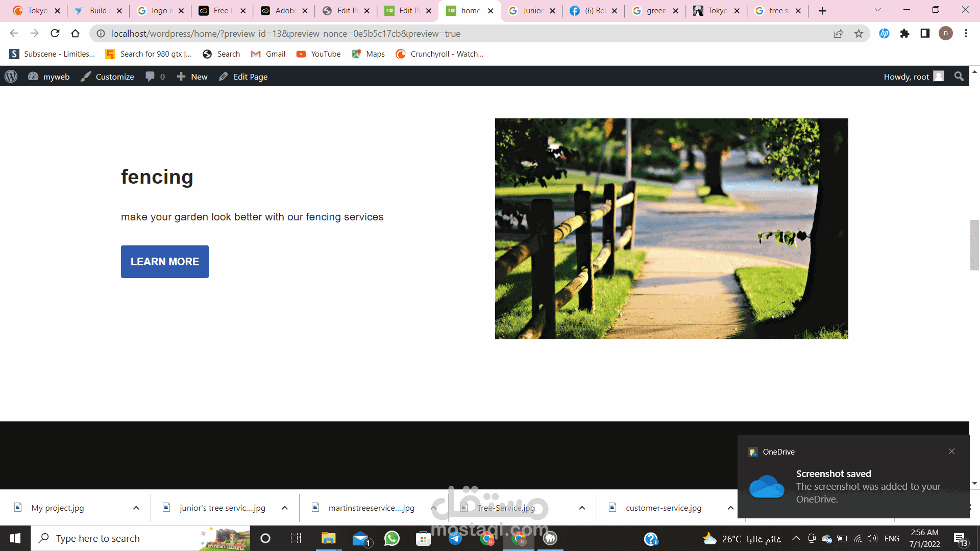Click the LEARN MORE button
Screen dimensions: 980x551
point(164,262)
